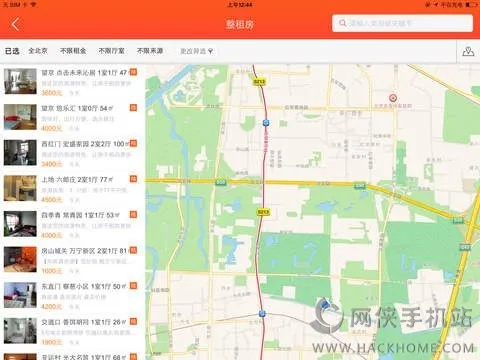Click orange badge on the 西红门 100㎡ row

point(133,143)
